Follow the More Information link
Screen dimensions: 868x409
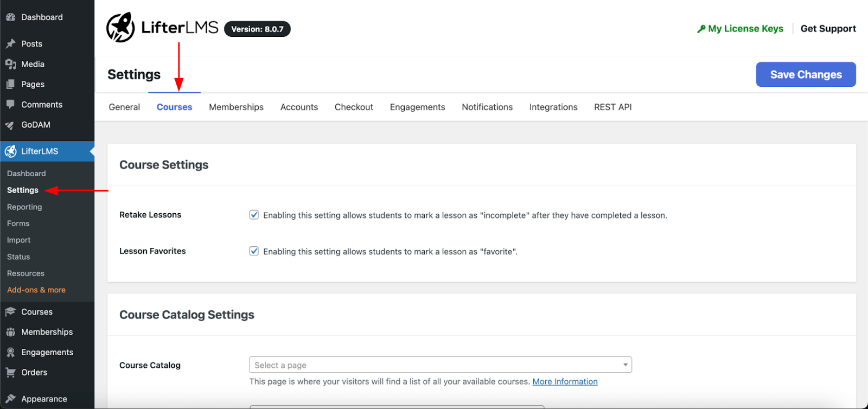[565, 382]
